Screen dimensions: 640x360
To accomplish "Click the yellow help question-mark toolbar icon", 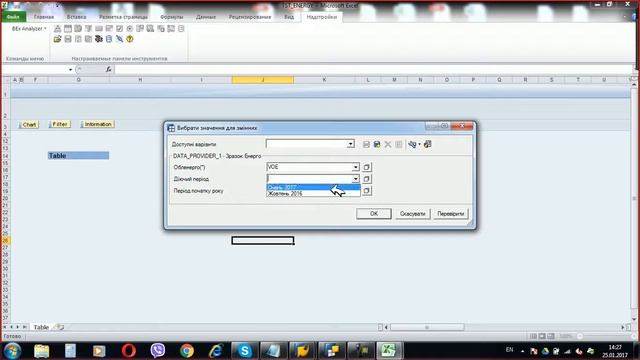I will 130,39.
